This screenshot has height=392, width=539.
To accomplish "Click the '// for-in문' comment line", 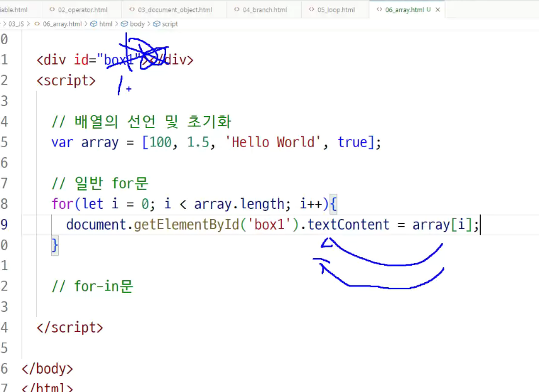I will pyautogui.click(x=92, y=286).
